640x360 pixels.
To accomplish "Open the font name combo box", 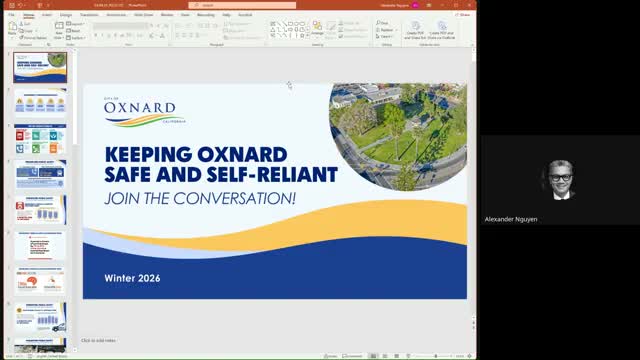I will pyautogui.click(x=120, y=26).
